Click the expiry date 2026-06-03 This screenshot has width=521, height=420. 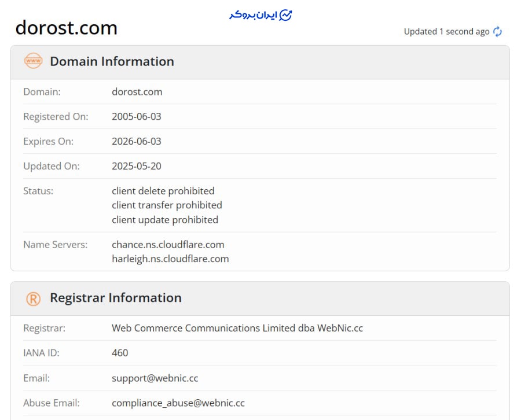click(136, 141)
